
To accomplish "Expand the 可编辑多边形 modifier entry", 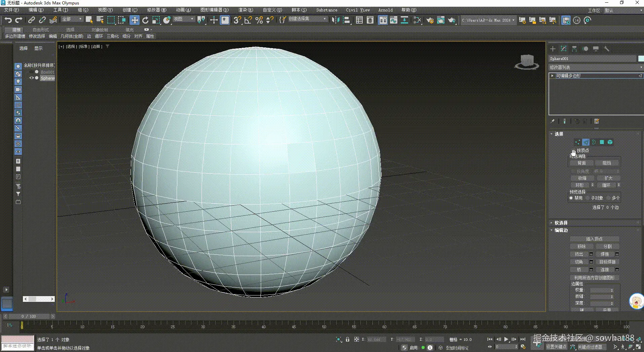I will pyautogui.click(x=552, y=76).
